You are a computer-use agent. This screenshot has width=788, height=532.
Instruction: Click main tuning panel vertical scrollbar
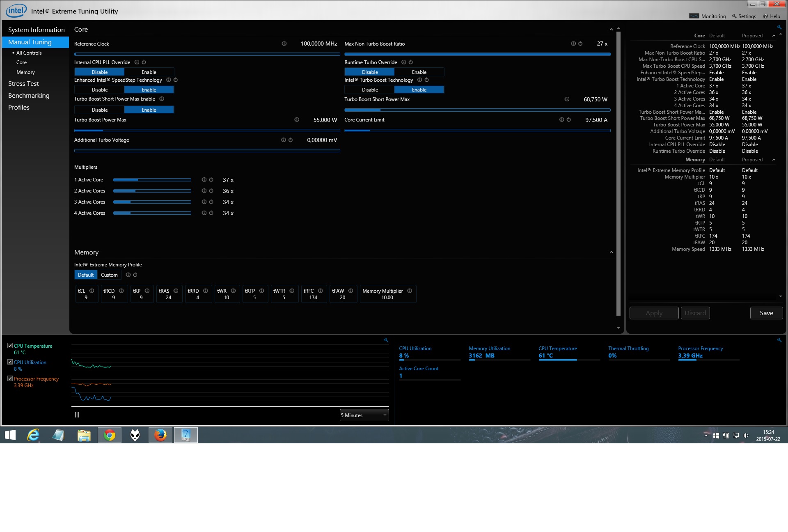(618, 173)
